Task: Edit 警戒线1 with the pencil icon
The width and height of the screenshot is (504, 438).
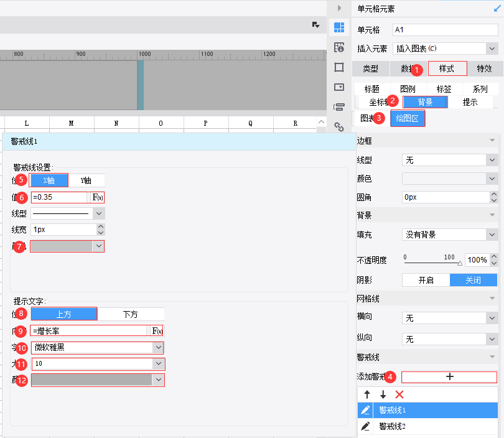Action: (365, 410)
